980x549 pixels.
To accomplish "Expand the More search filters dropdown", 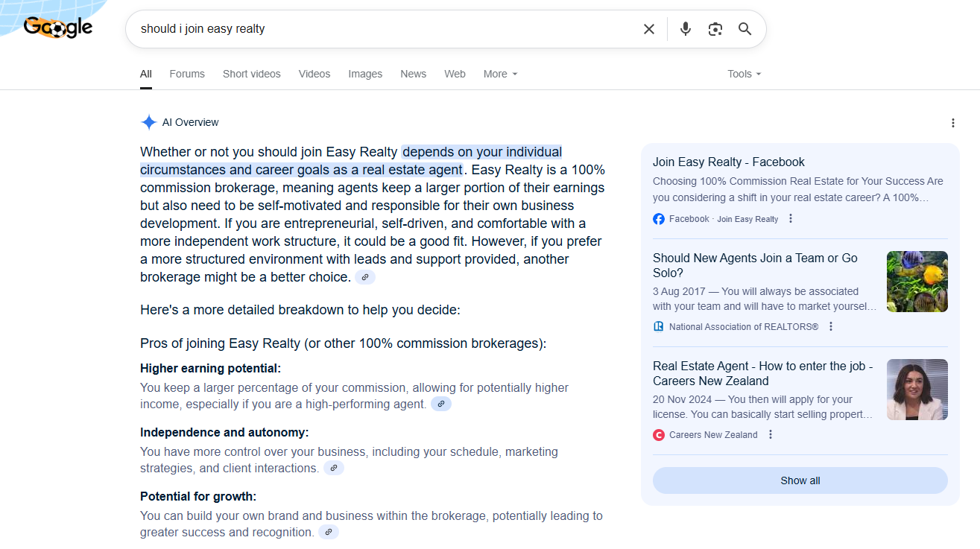I will click(500, 74).
